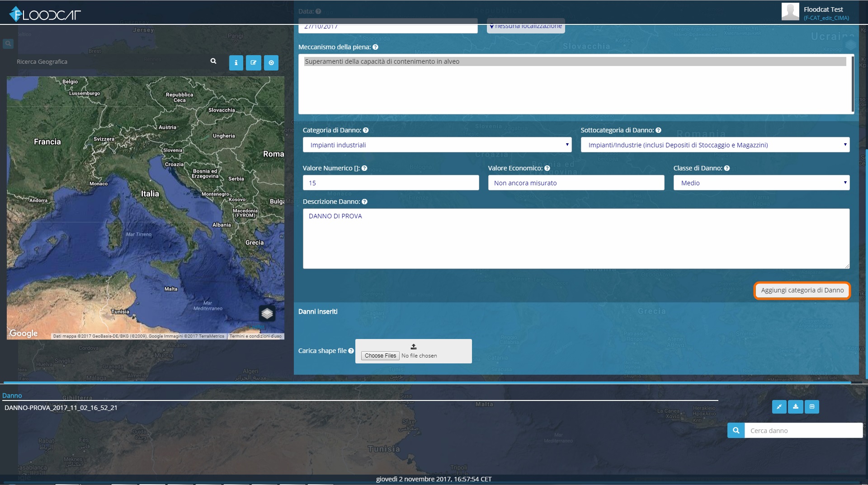Collapse the Danno panel with compress icon
This screenshot has width=868, height=485.
779,407
